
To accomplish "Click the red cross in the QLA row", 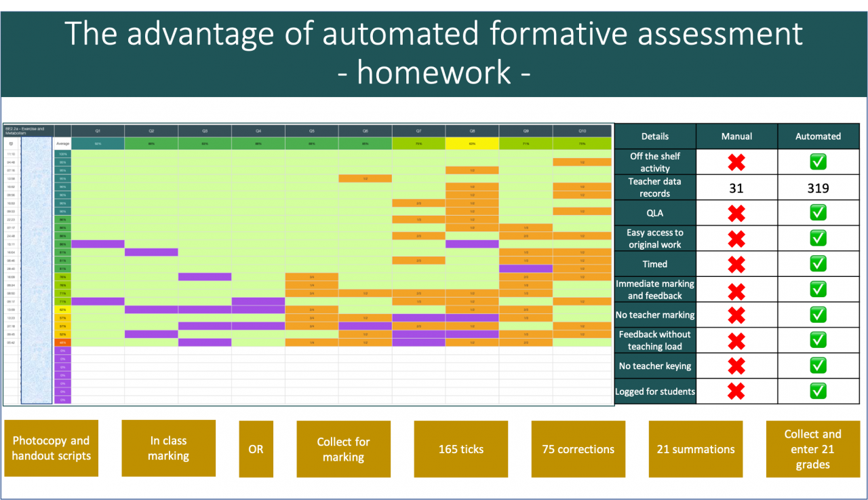I will 736,214.
